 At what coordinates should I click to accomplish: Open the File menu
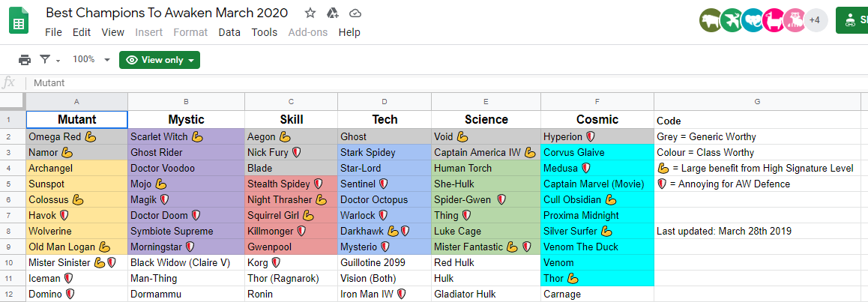(53, 32)
